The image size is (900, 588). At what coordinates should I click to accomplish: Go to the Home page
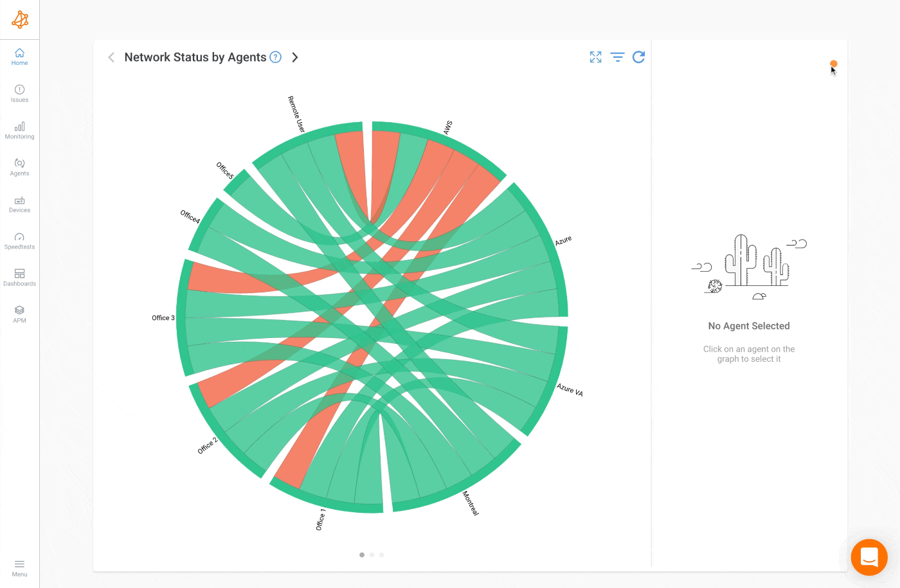pos(19,57)
